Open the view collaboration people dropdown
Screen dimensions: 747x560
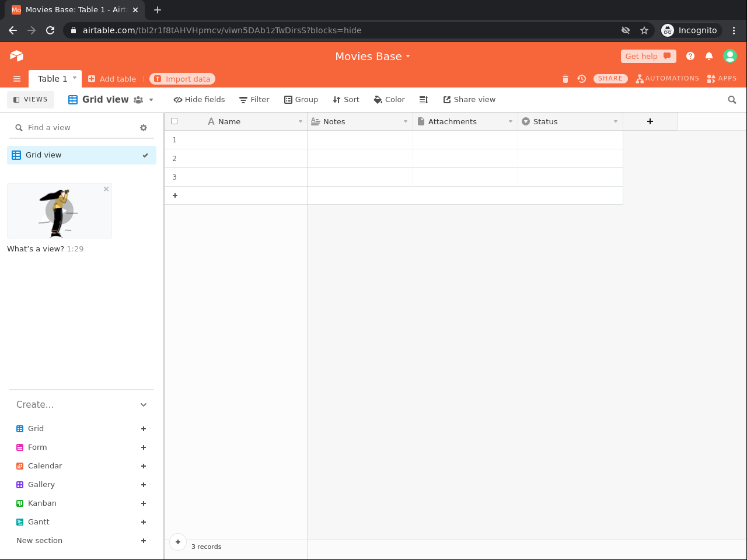[x=138, y=100]
